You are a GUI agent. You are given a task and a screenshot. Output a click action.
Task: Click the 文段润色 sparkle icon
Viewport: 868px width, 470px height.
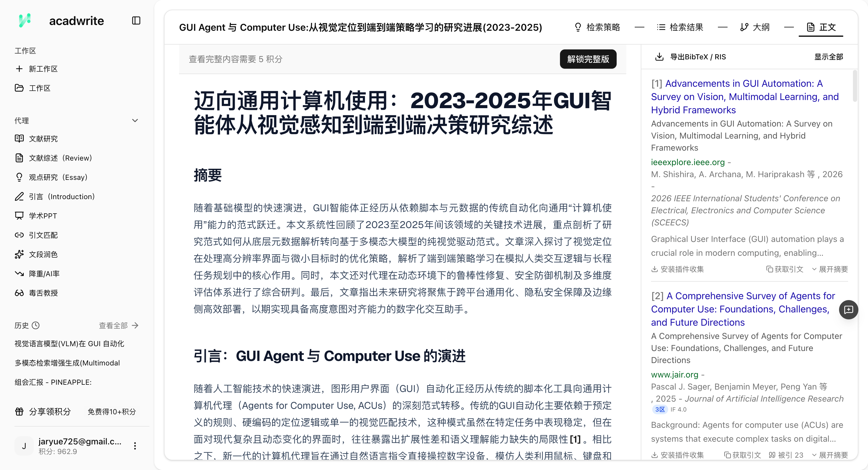click(x=19, y=254)
